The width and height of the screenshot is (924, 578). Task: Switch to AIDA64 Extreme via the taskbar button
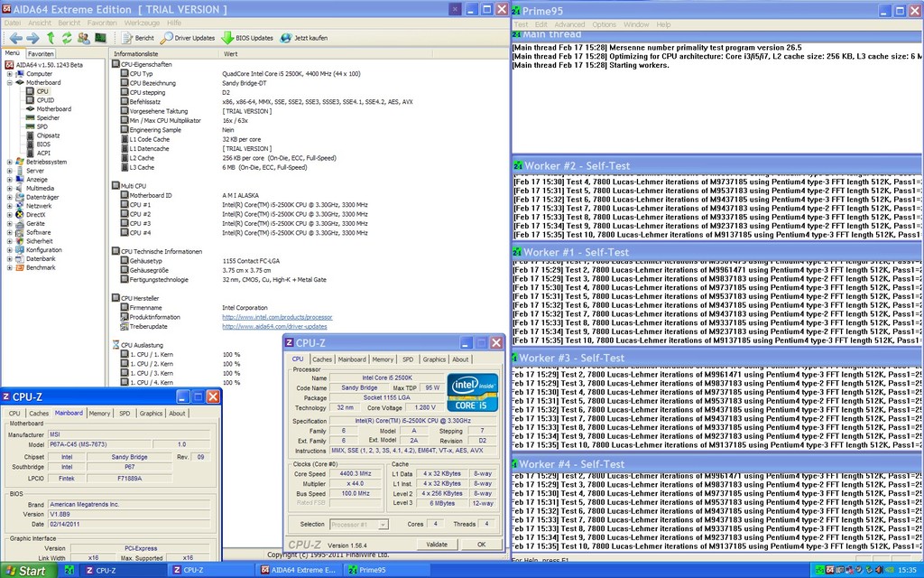pyautogui.click(x=299, y=571)
